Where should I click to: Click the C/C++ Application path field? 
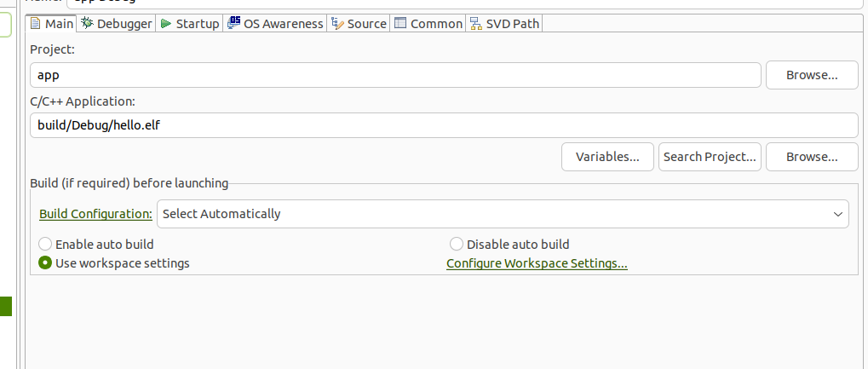443,125
